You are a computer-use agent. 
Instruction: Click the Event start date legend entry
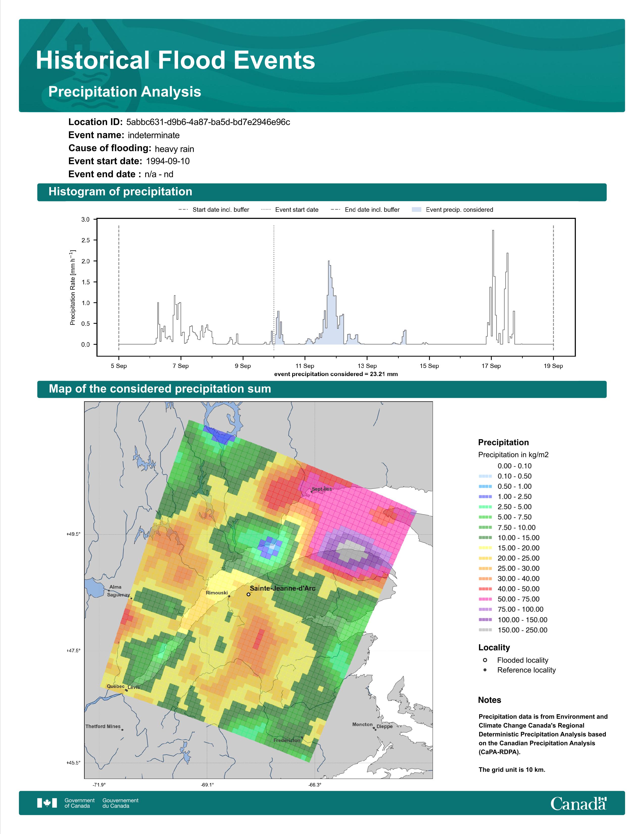coord(290,210)
